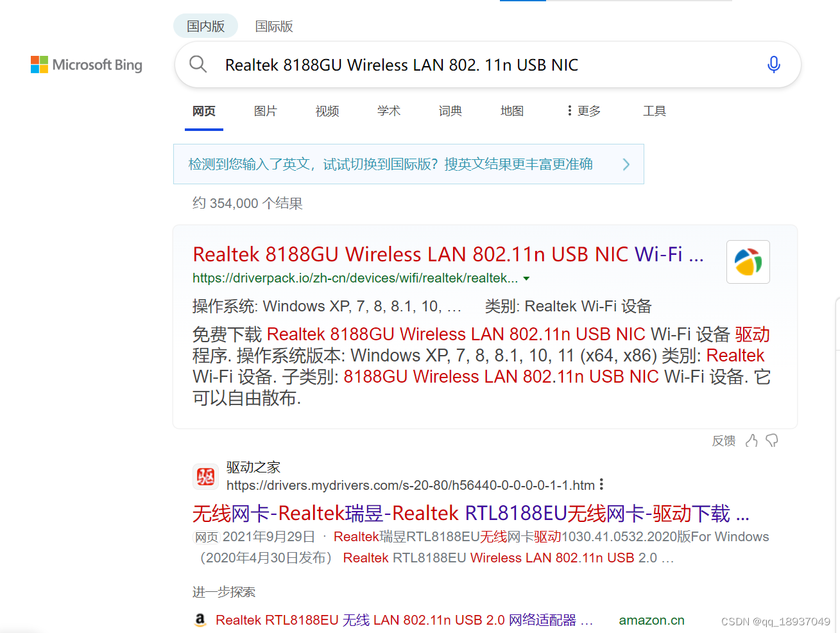Screen dimensions: 840x633
Task: Expand the 更多 menu
Action: coord(584,111)
